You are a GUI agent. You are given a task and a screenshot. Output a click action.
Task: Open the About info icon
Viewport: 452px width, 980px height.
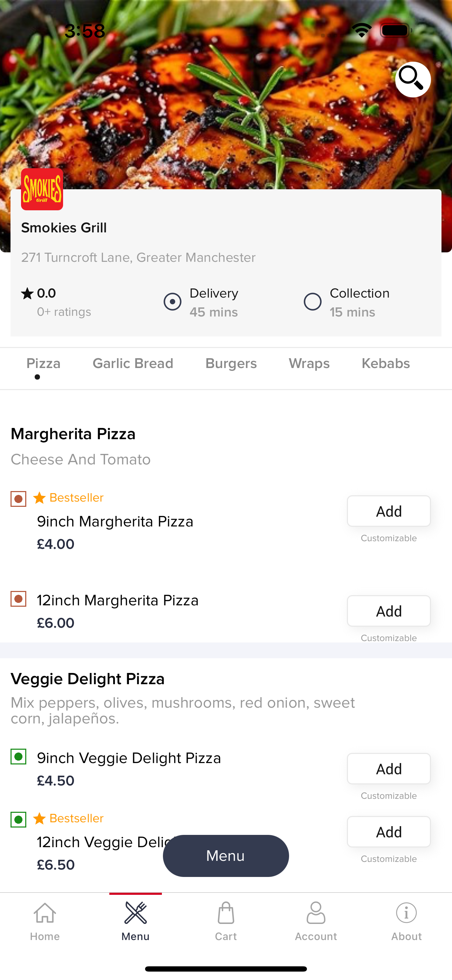pyautogui.click(x=406, y=913)
